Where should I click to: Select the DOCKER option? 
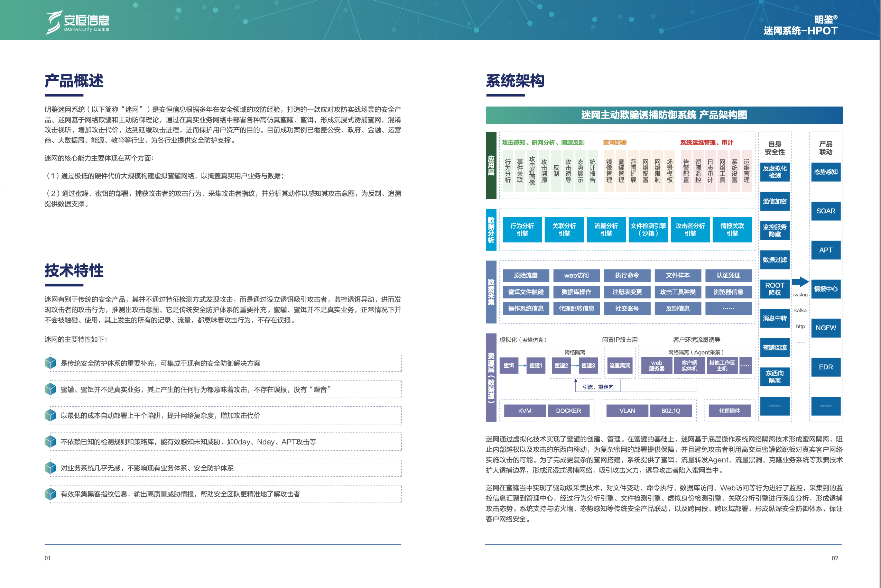click(x=569, y=411)
